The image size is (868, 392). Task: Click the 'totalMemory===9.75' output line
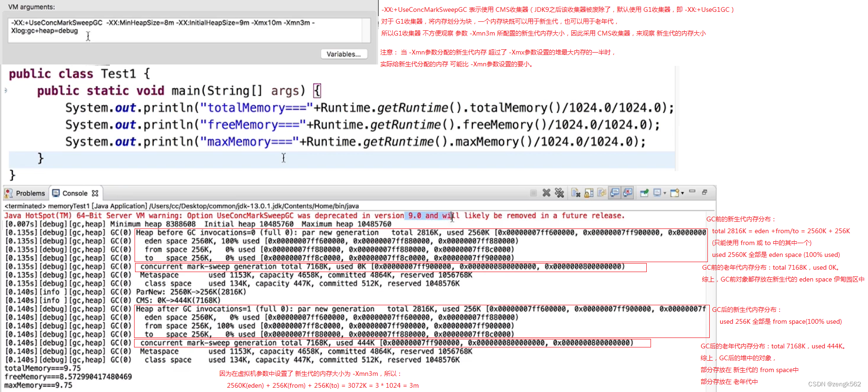click(x=43, y=368)
